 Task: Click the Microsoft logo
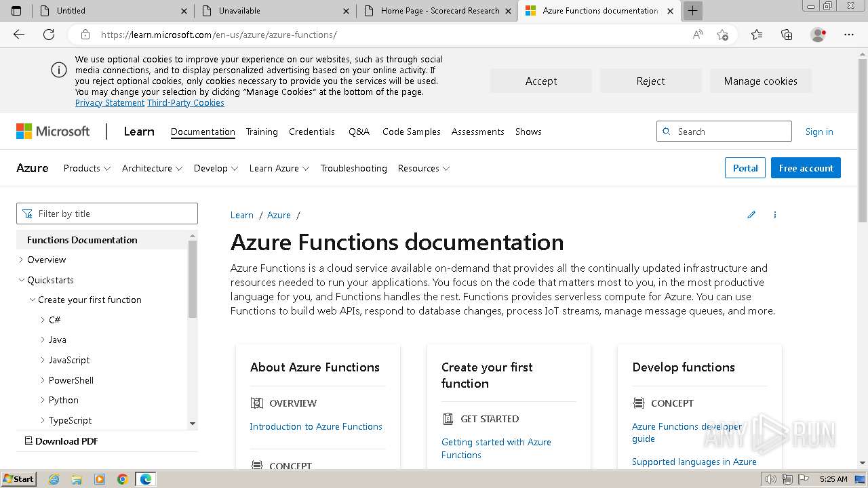click(53, 131)
